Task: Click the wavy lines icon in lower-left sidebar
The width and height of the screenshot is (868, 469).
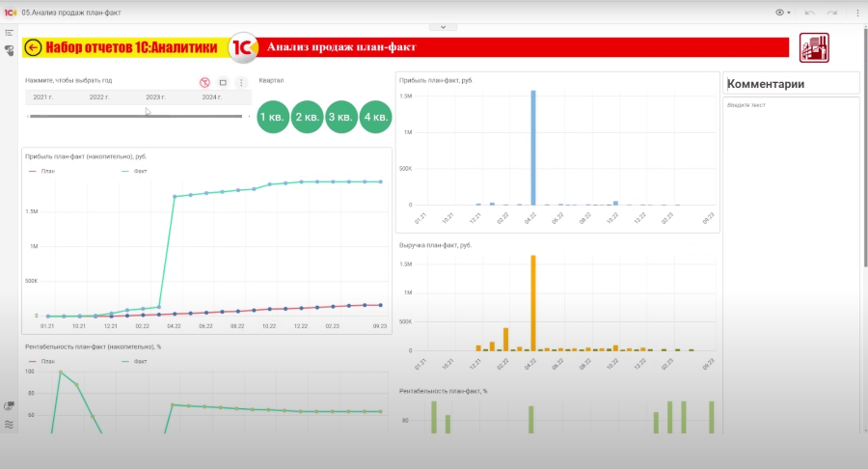Action: (x=9, y=425)
